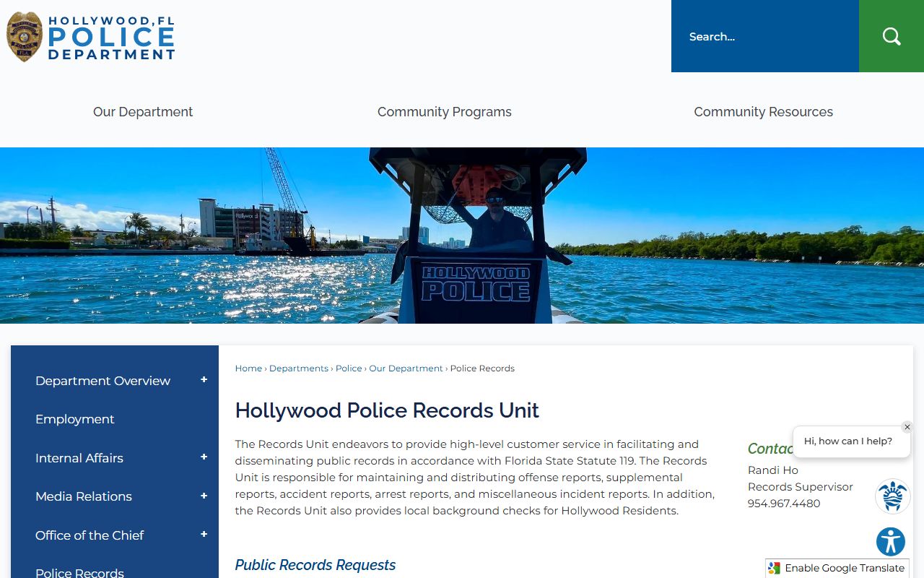Open the chat assistant turtle icon
This screenshot has height=578, width=924.
coord(892,496)
